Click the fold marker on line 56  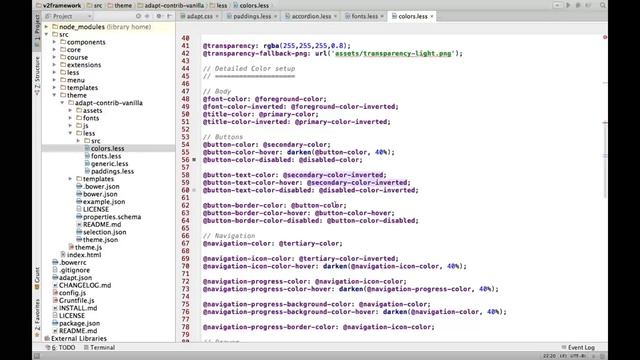point(194,160)
